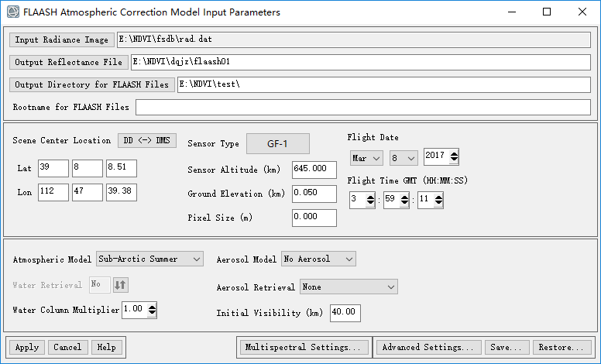Viewport: 601px width, 364px height.
Task: Click the Latitude minutes field showing 8
Action: pyautogui.click(x=88, y=168)
